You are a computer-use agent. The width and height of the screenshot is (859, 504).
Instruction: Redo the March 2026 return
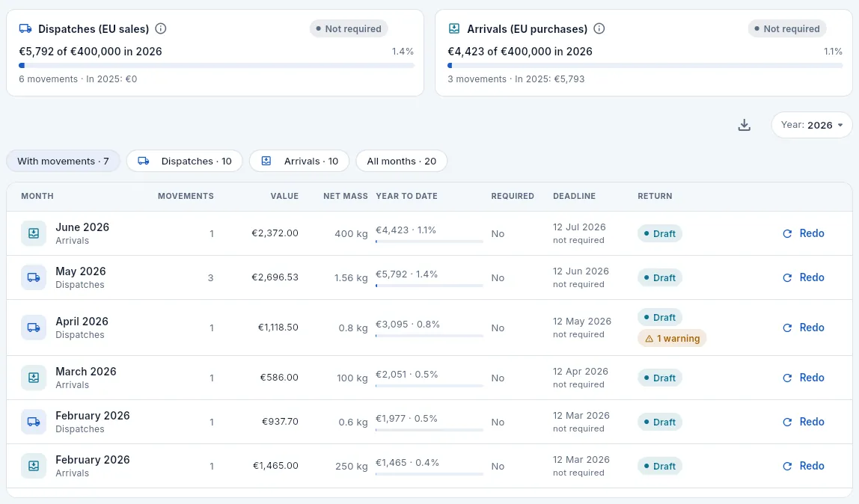tap(804, 378)
